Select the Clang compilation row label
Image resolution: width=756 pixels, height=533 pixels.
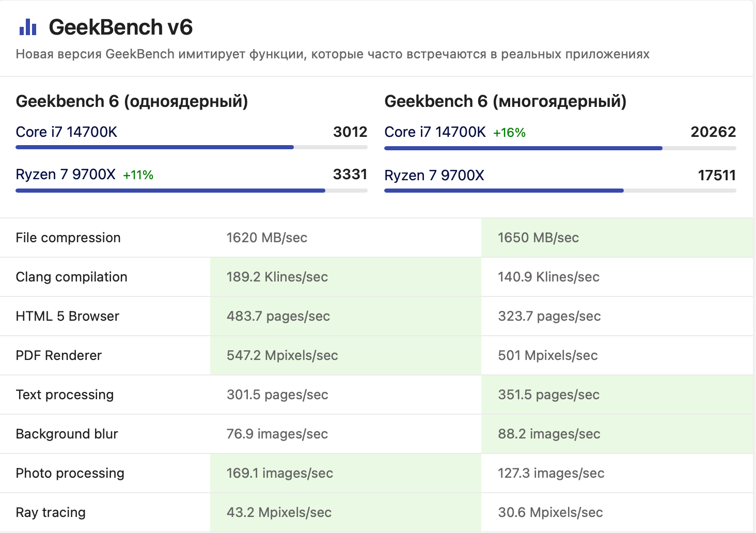coord(71,277)
